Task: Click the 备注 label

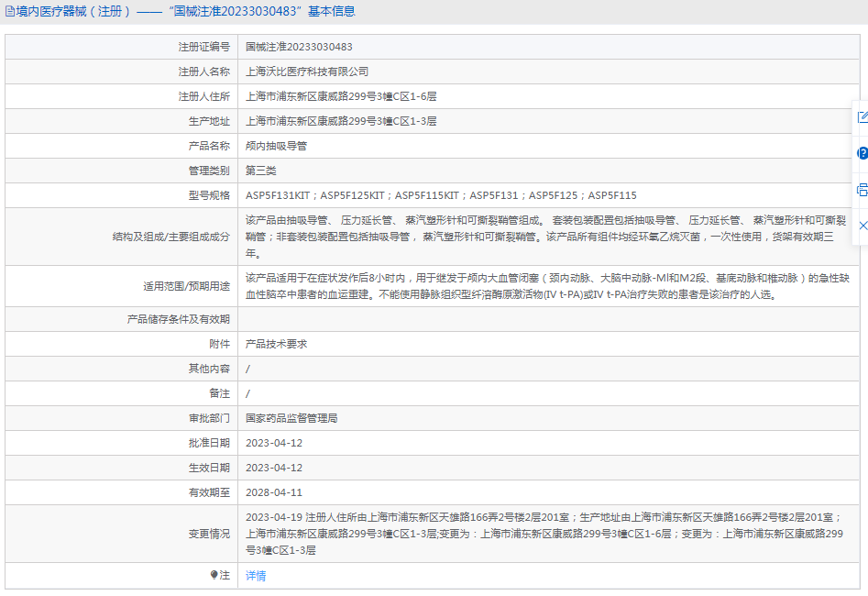Action: [220, 393]
